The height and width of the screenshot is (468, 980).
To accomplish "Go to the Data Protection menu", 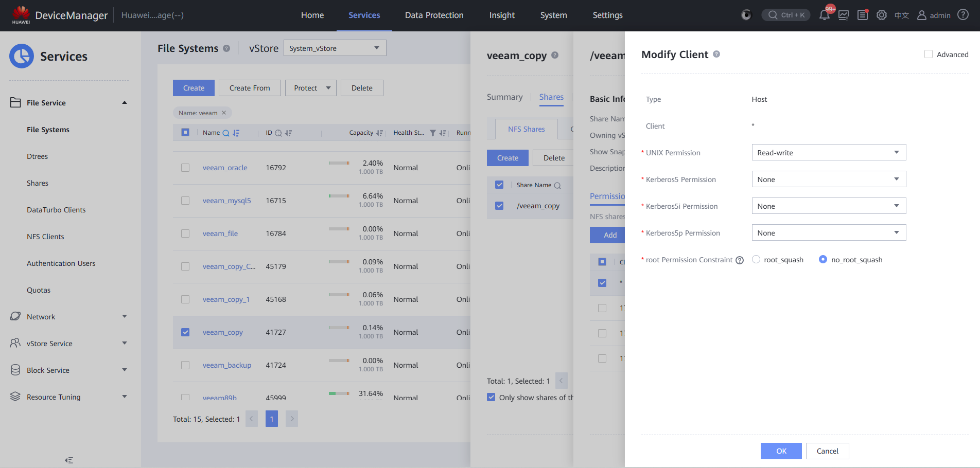I will [x=434, y=15].
